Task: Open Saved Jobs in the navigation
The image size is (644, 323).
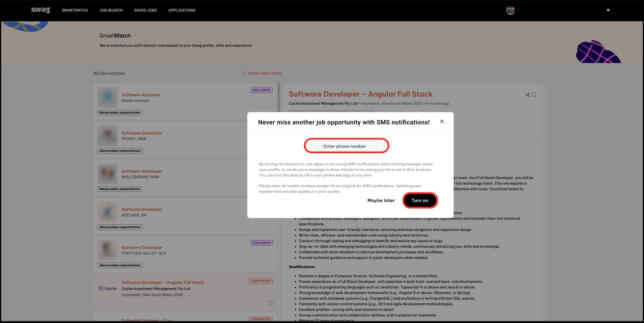Action: [x=145, y=11]
